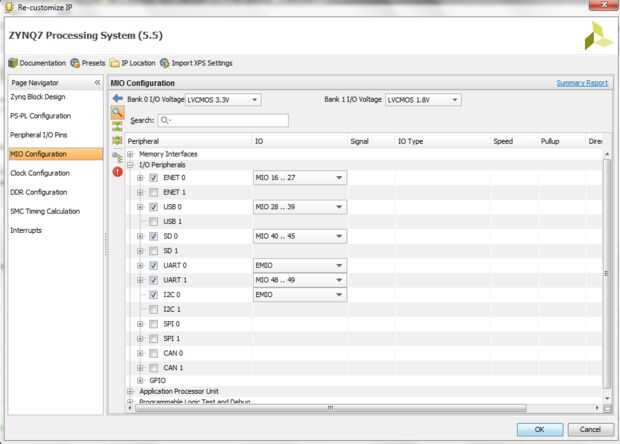This screenshot has height=444, width=620.
Task: Click the Presets toolbar button
Action: [88, 63]
